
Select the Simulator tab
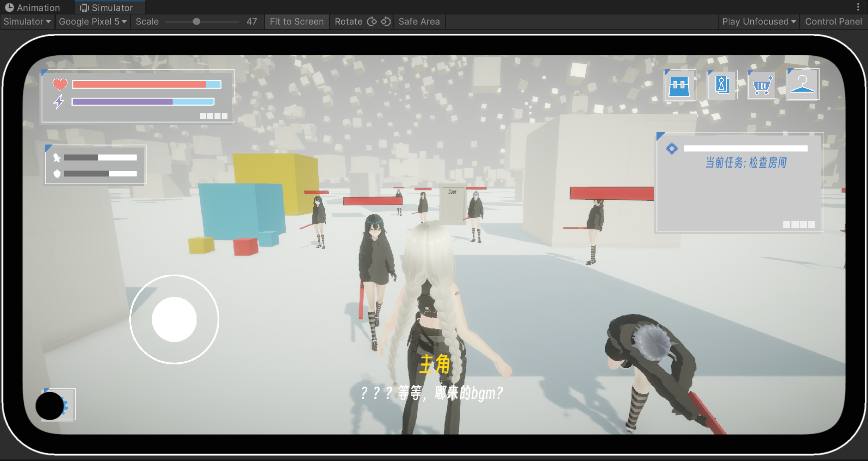point(107,7)
